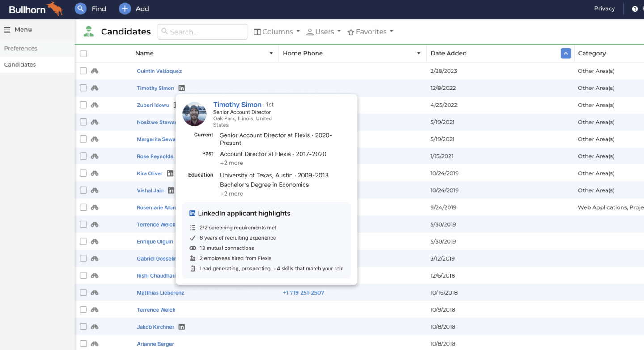Click binoculars icon for Margarita Sewa row

point(94,139)
